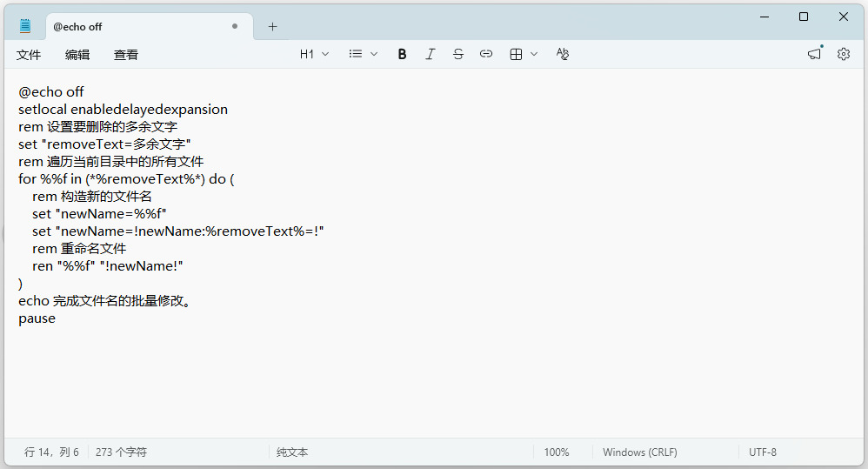
Task: Open the 文件 menu
Action: tap(29, 55)
